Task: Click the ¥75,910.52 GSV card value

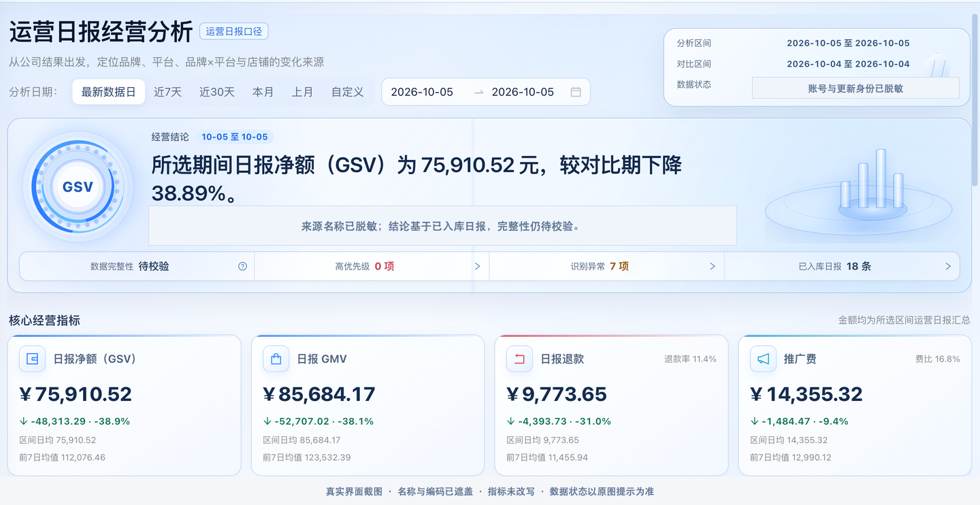Action: [x=76, y=394]
